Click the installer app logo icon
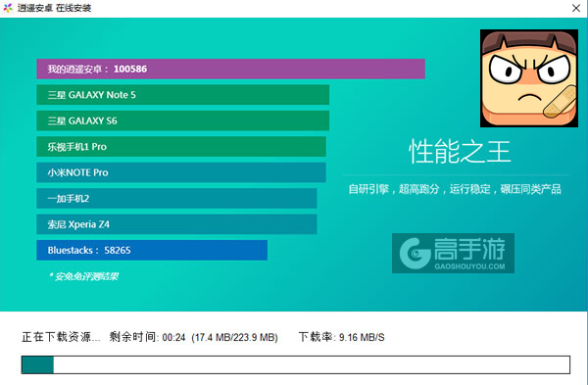 point(8,8)
